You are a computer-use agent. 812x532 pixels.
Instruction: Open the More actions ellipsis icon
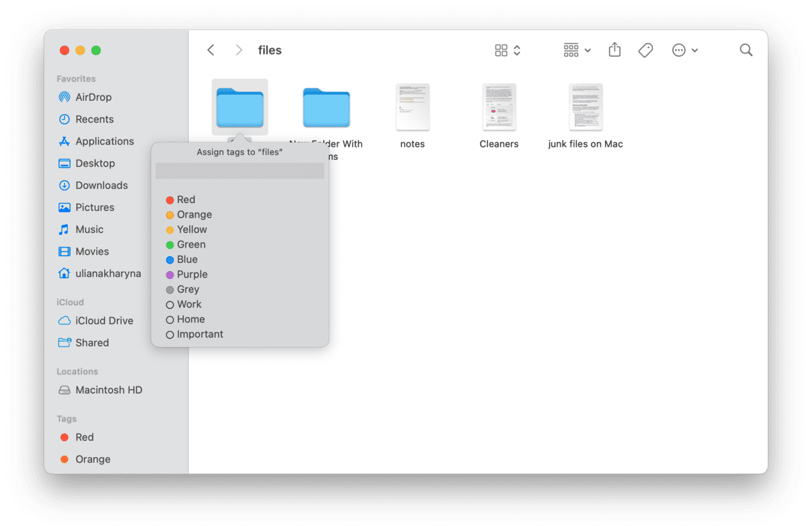pyautogui.click(x=679, y=50)
